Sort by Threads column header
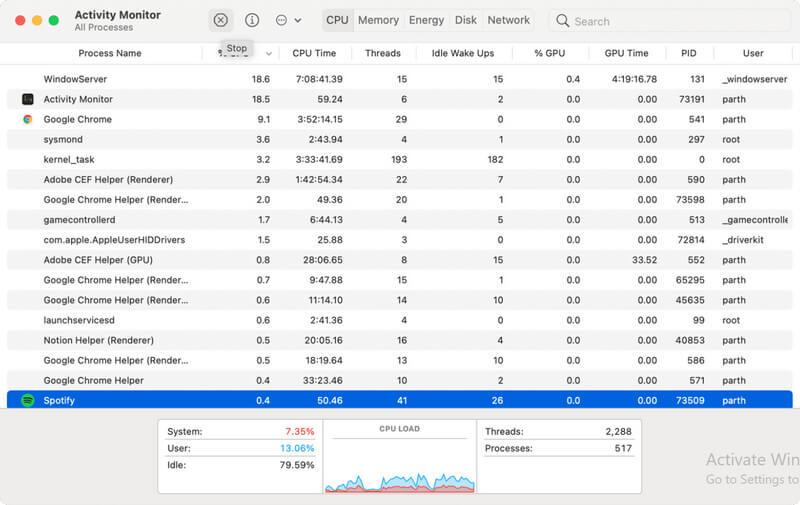This screenshot has width=800, height=505. [383, 53]
